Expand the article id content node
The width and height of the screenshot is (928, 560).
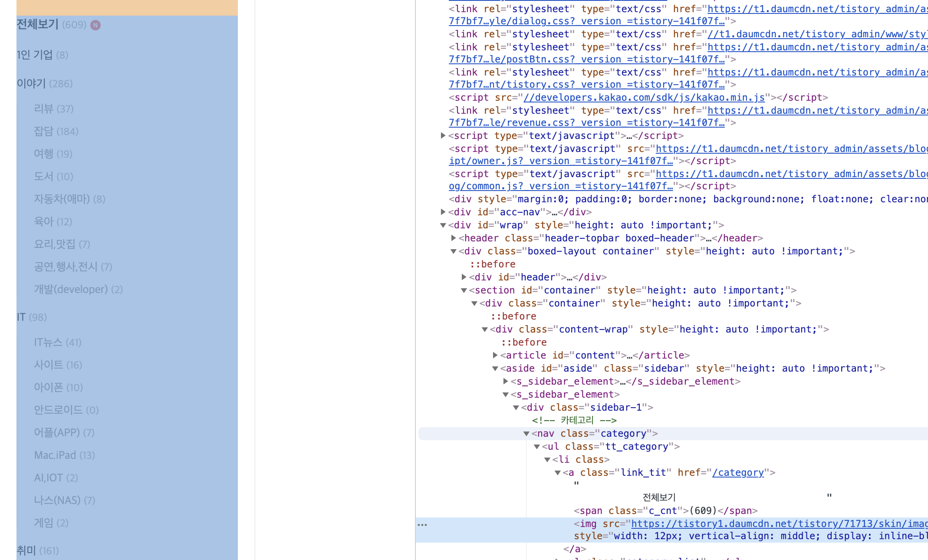point(495,355)
